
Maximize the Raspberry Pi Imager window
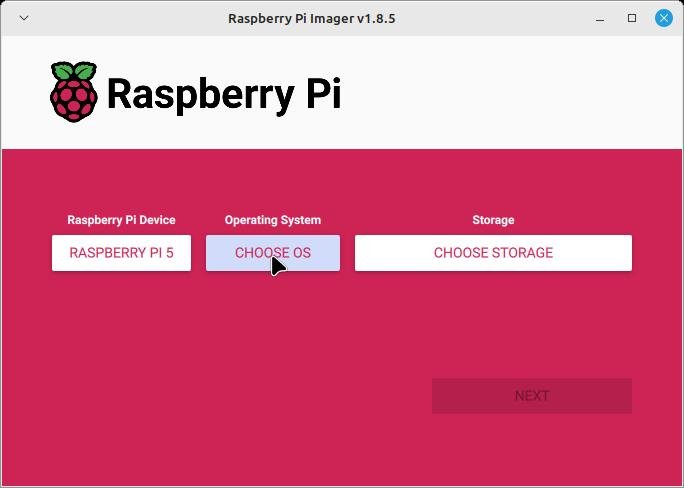coord(632,18)
